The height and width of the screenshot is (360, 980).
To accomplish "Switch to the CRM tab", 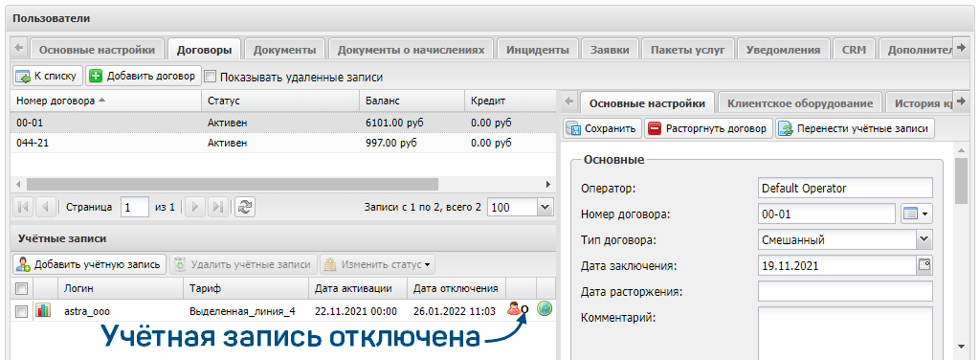I will click(x=854, y=50).
